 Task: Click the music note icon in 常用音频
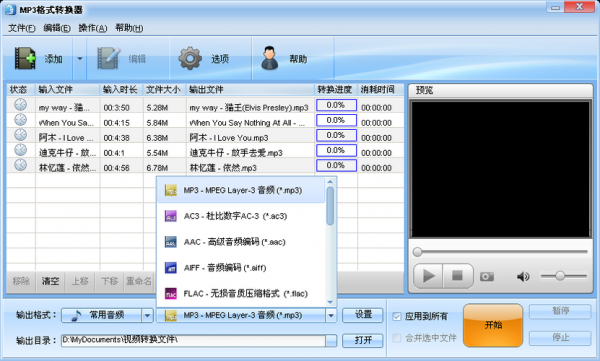click(x=77, y=316)
